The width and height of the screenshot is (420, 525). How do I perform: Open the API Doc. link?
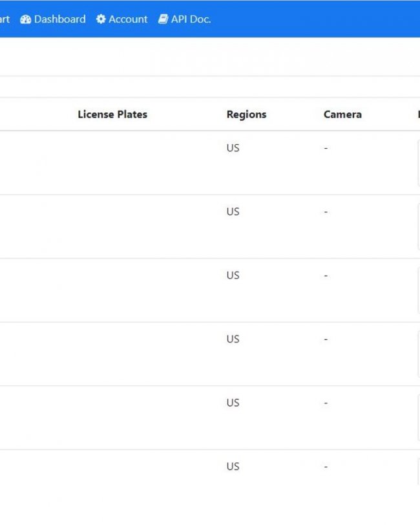(x=185, y=19)
